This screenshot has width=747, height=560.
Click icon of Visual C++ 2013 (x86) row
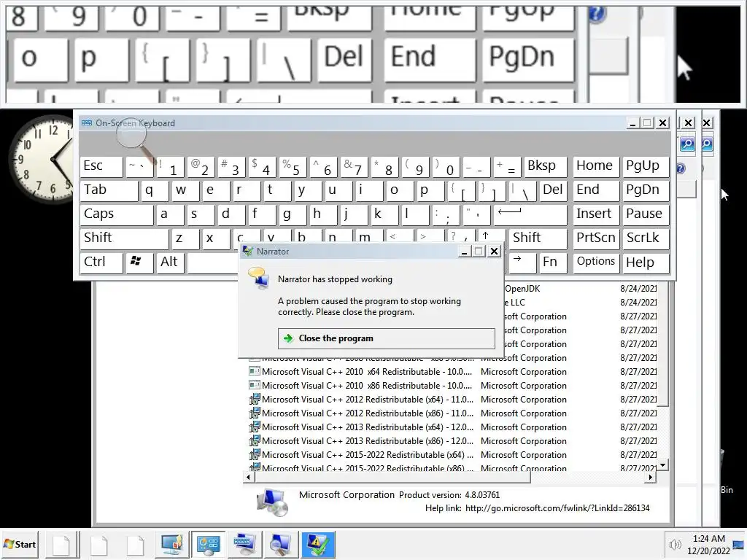255,440
